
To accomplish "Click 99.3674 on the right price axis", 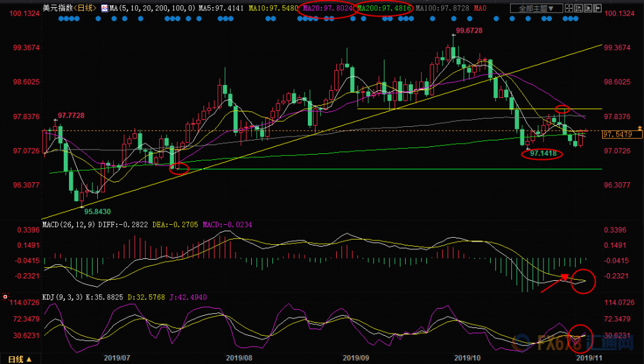I will point(617,48).
